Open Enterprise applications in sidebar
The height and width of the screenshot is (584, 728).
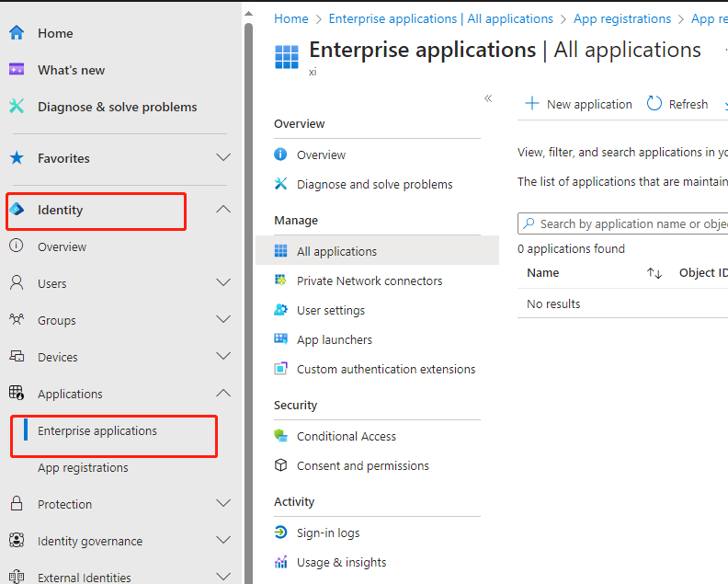tap(97, 430)
